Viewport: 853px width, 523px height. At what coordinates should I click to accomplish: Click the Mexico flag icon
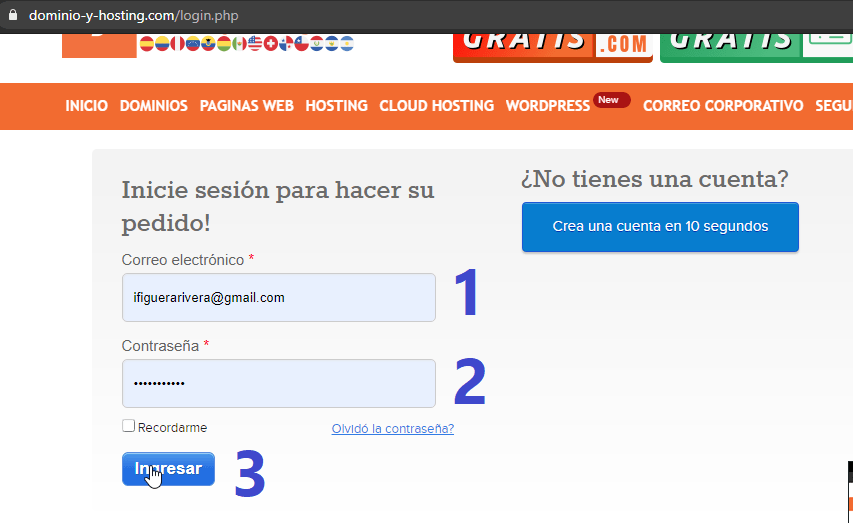pos(239,44)
